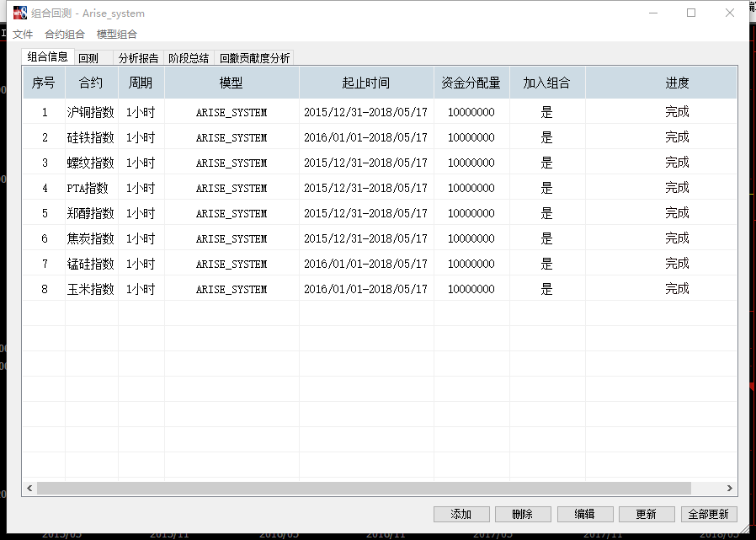The image size is (756, 540).
Task: Select the 沪铜指数 row
Action: [91, 112]
